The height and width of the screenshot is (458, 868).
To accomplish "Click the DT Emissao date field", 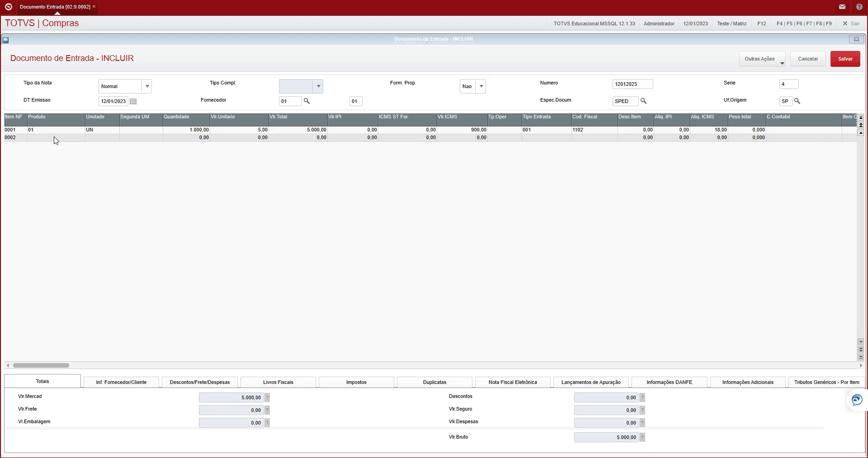I will tap(113, 101).
